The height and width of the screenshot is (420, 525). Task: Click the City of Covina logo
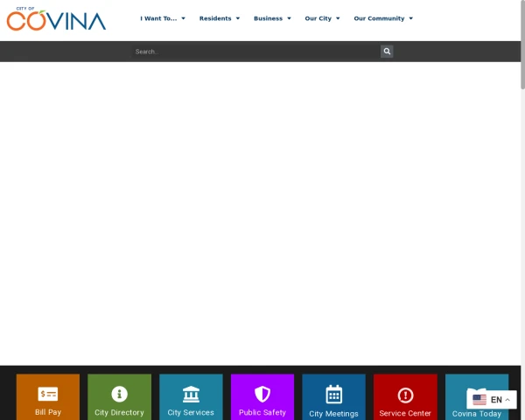[56, 18]
